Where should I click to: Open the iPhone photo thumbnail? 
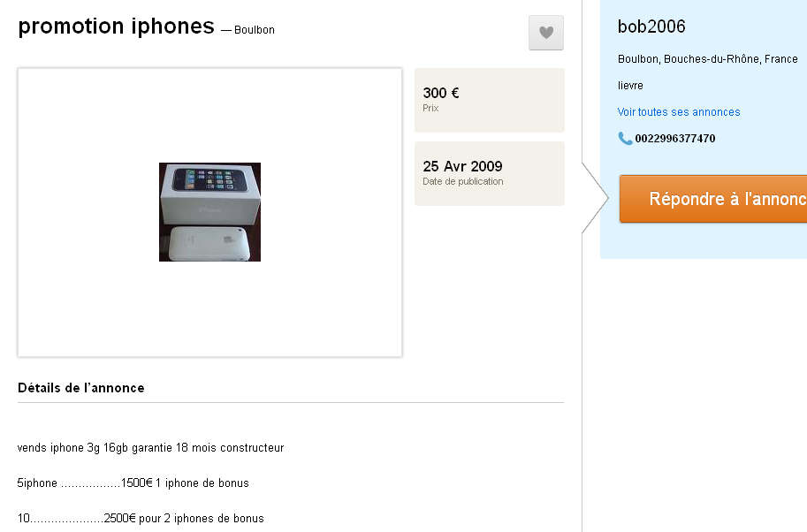(x=209, y=212)
